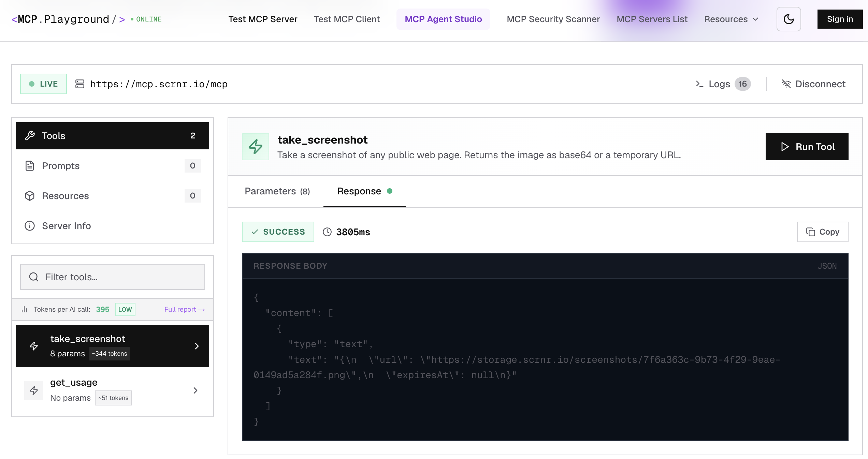Disconnect from the MCP server
Viewport: 868px width, 459px height.
click(x=813, y=84)
